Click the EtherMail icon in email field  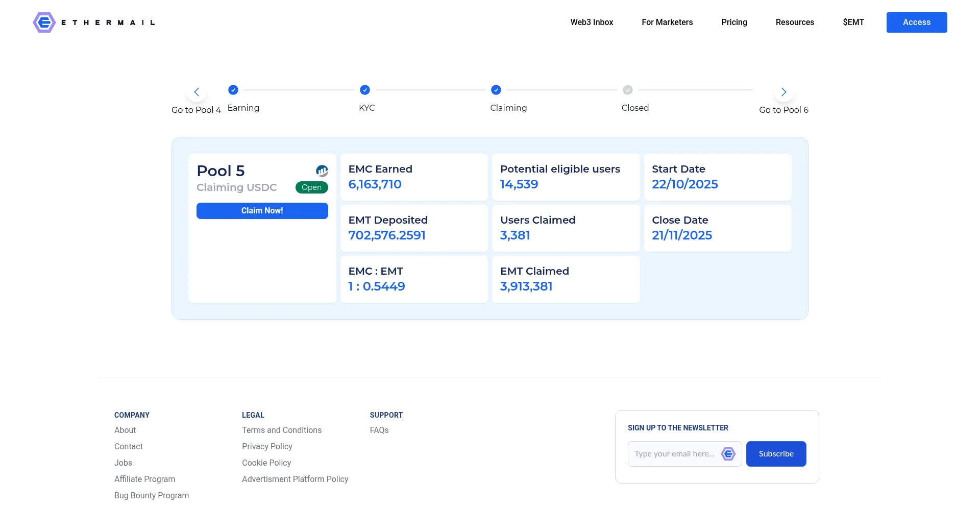tap(728, 454)
